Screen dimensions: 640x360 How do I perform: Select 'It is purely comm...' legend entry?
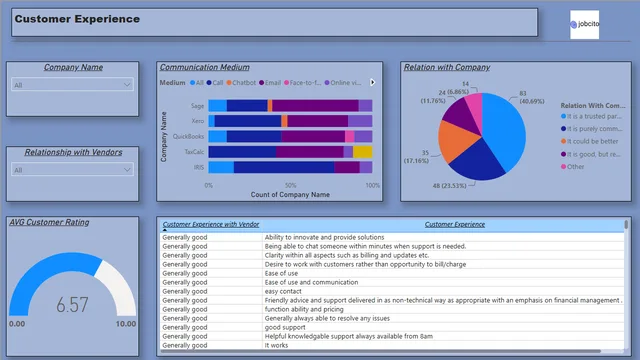pyautogui.click(x=591, y=129)
